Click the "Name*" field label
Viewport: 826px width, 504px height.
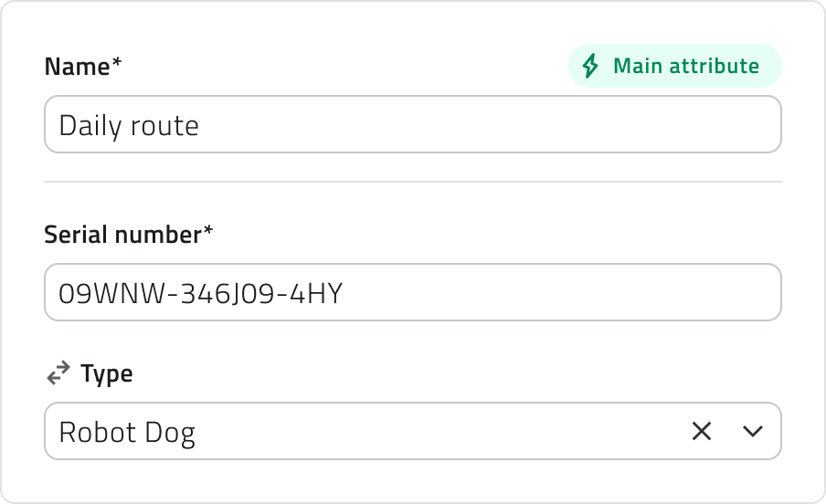pos(78,67)
